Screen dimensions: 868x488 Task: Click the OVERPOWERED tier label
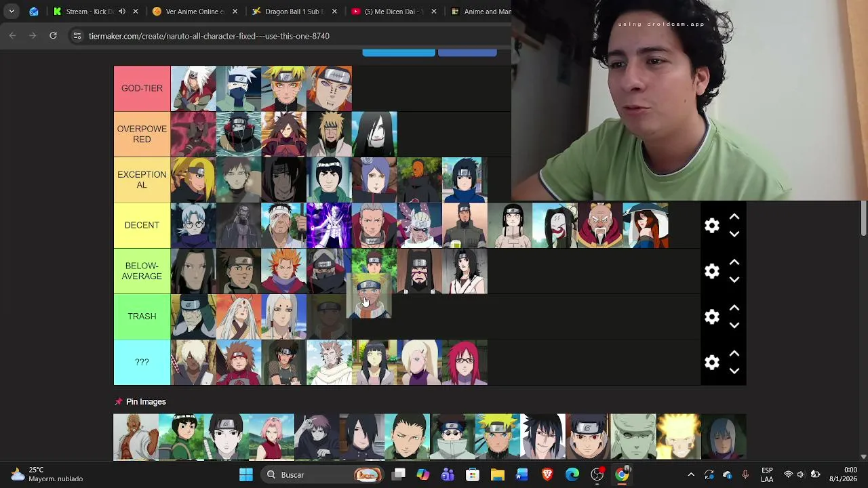click(x=142, y=134)
